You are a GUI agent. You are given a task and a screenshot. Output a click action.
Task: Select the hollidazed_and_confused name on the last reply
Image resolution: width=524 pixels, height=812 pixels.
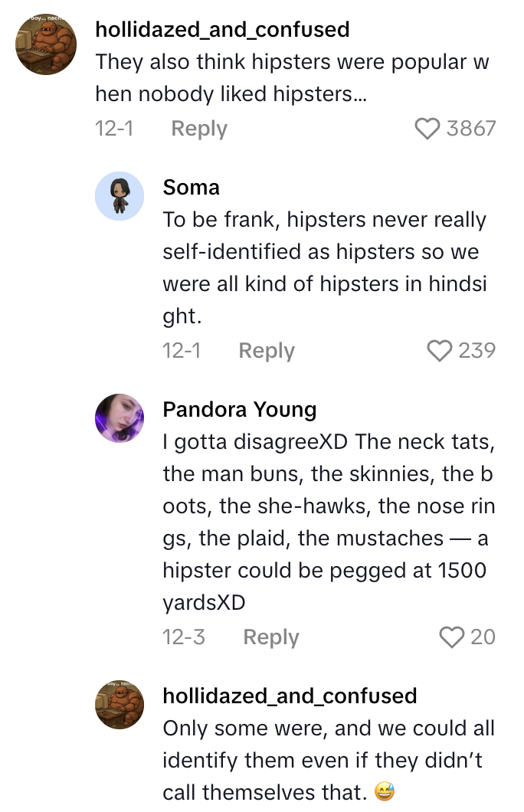(x=290, y=696)
